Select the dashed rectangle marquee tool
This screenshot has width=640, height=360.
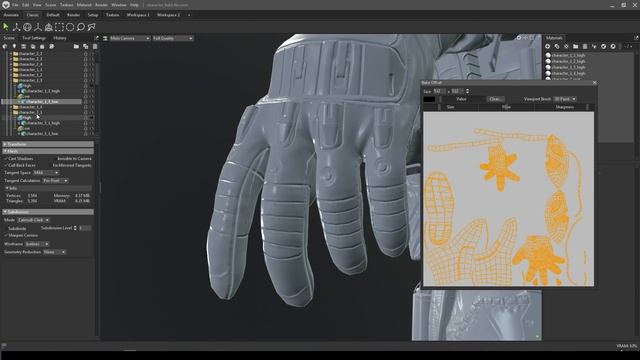point(60,27)
